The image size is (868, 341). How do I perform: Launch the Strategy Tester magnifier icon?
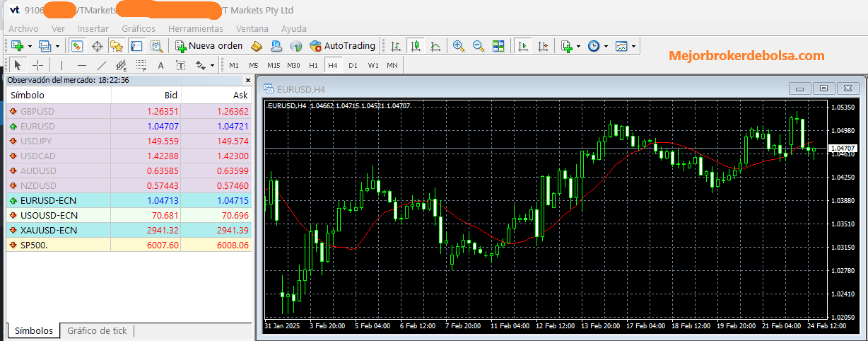(x=156, y=46)
